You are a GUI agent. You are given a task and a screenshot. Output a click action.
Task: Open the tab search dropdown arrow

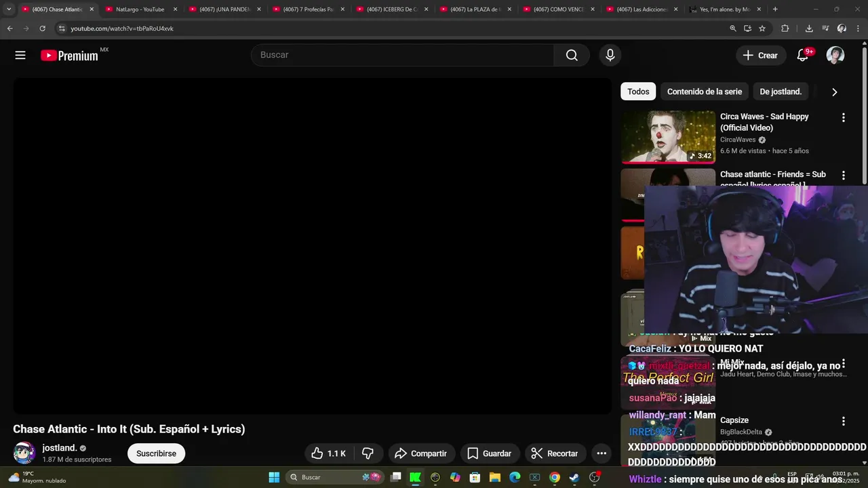[9, 9]
